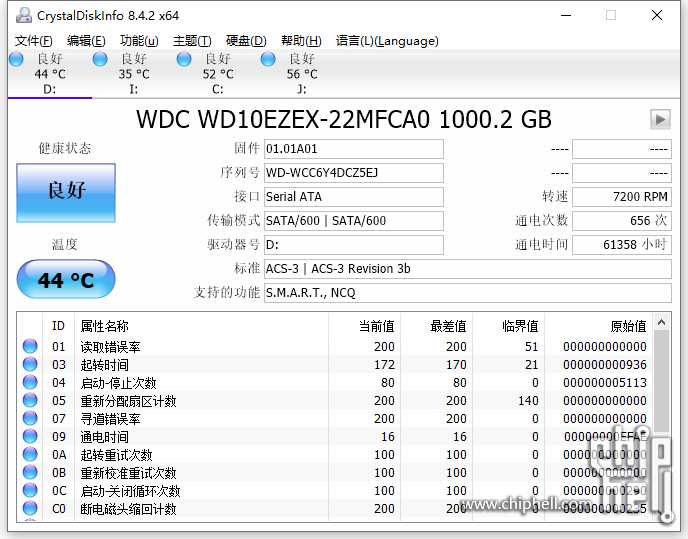Switch to the C: drive tab label
The width and height of the screenshot is (688, 539).
point(217,90)
